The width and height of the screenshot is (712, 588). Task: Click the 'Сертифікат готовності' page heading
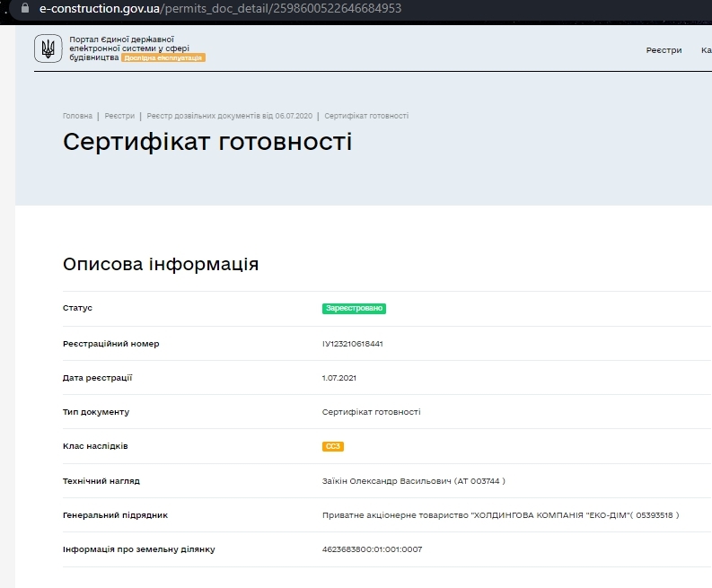[x=207, y=141]
